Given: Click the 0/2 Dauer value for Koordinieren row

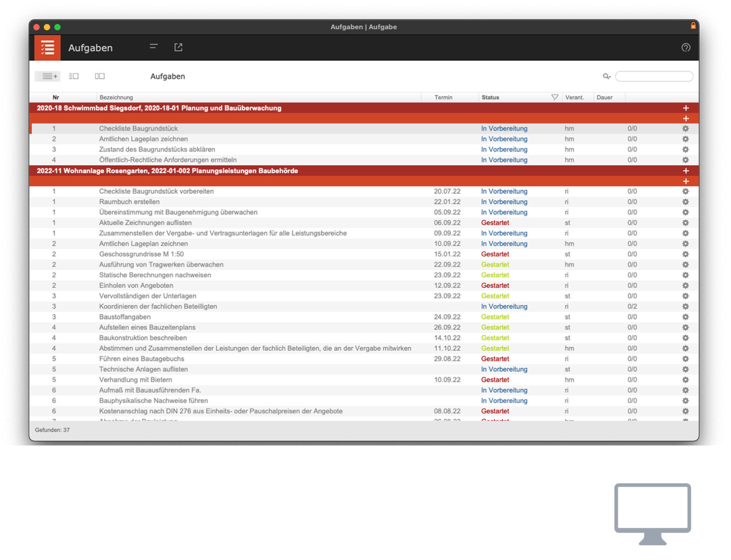Looking at the screenshot, I should click(x=632, y=306).
